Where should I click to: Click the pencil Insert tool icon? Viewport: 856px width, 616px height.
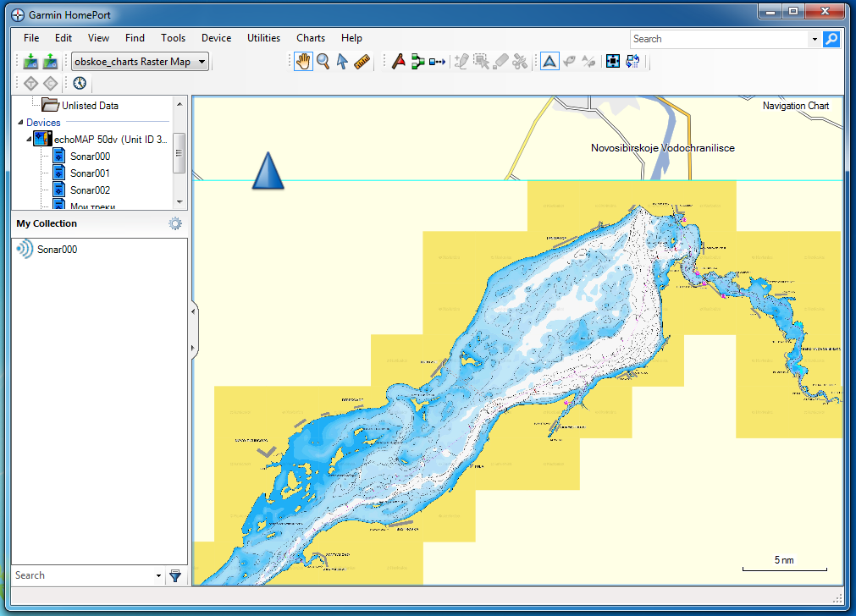[x=461, y=61]
